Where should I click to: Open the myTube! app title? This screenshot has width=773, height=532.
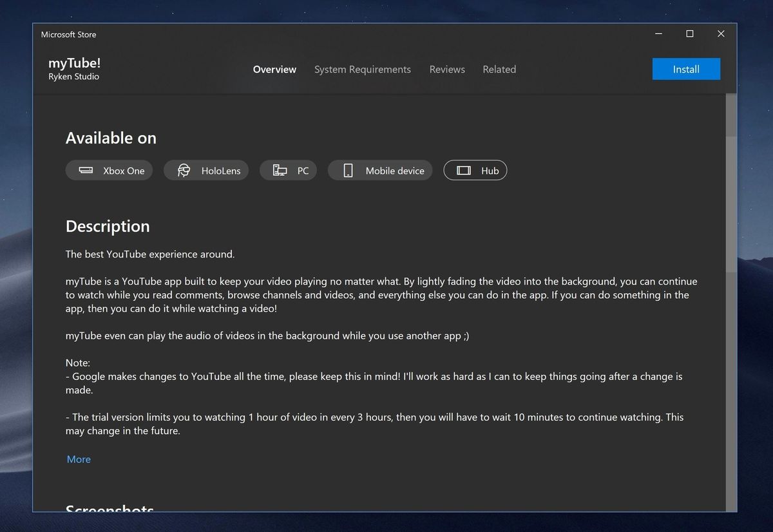75,62
